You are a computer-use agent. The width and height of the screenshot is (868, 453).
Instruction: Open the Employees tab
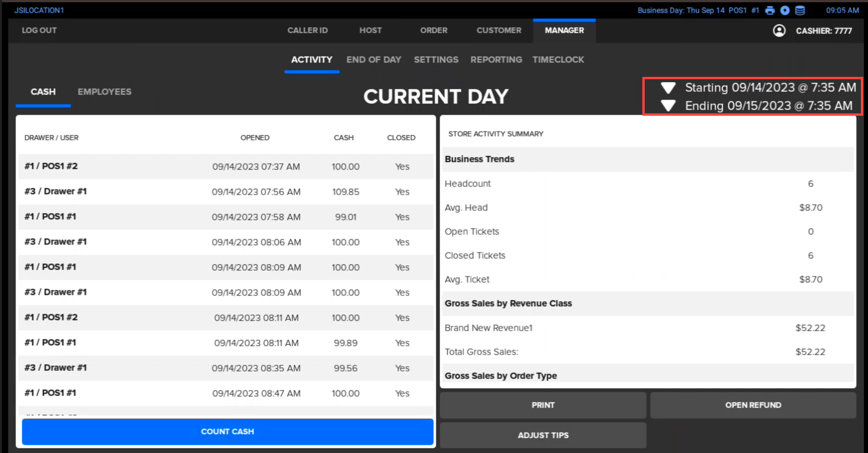coord(104,92)
